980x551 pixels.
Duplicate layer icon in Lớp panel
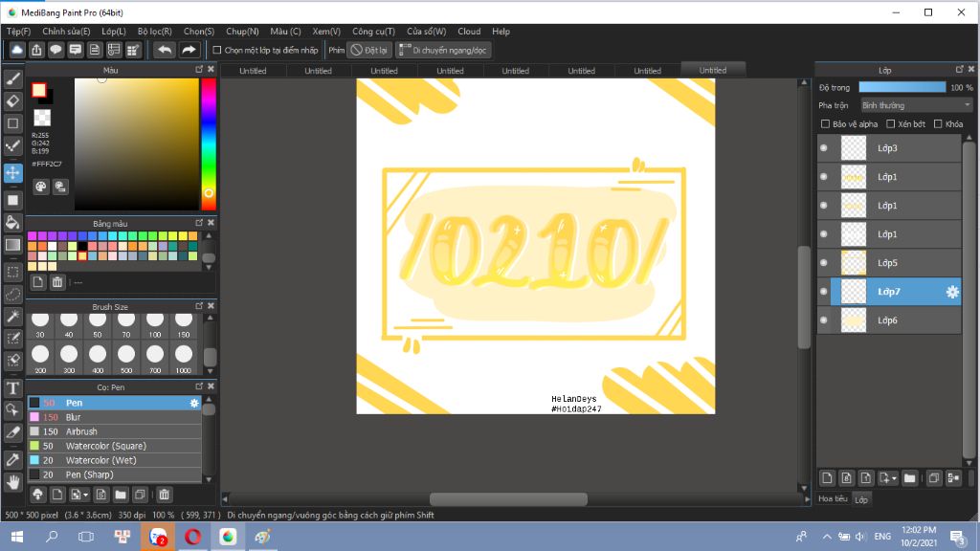pos(934,478)
